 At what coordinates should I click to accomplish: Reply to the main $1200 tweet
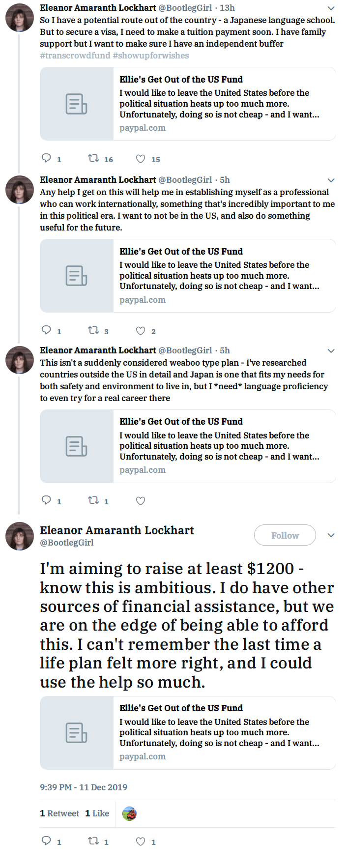(47, 841)
